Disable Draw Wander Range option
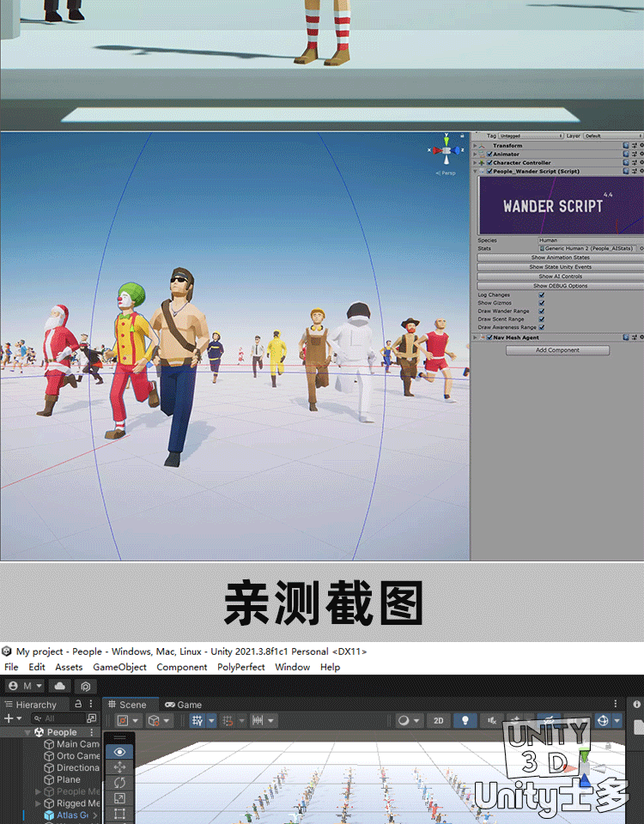The width and height of the screenshot is (644, 824). click(x=541, y=312)
